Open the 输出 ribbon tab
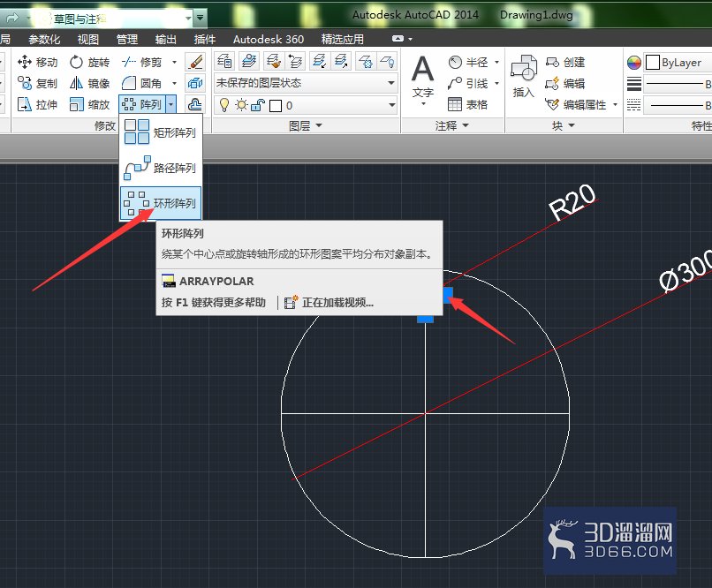The width and height of the screenshot is (712, 588). pyautogui.click(x=166, y=39)
